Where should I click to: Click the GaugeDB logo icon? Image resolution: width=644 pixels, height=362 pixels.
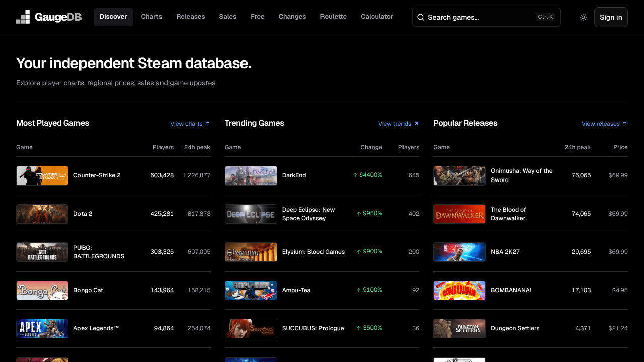click(23, 17)
